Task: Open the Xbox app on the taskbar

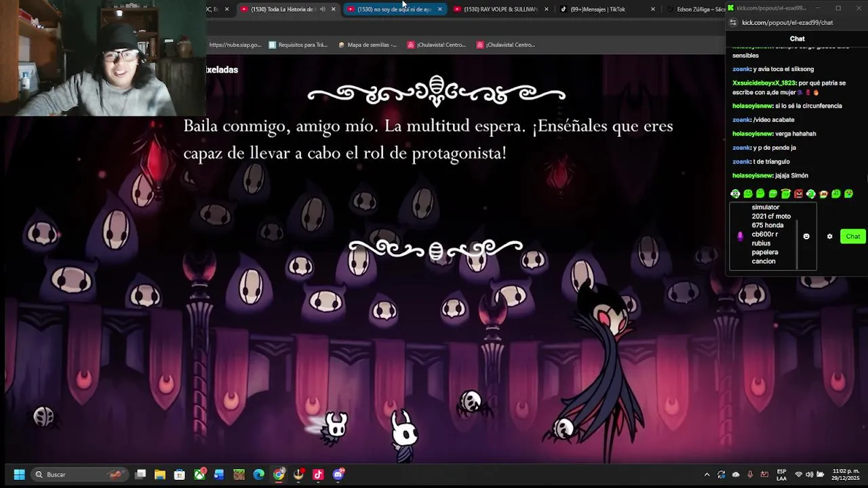Action: point(200,474)
